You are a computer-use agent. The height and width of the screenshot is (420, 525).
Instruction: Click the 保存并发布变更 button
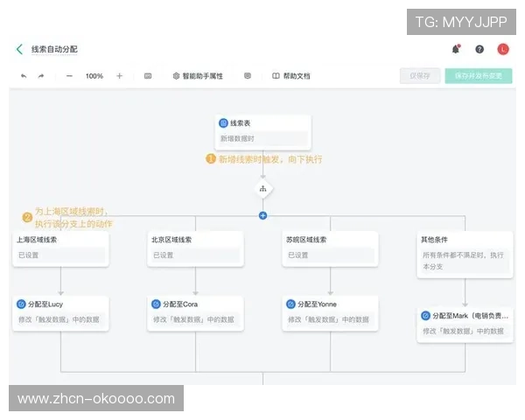point(479,76)
